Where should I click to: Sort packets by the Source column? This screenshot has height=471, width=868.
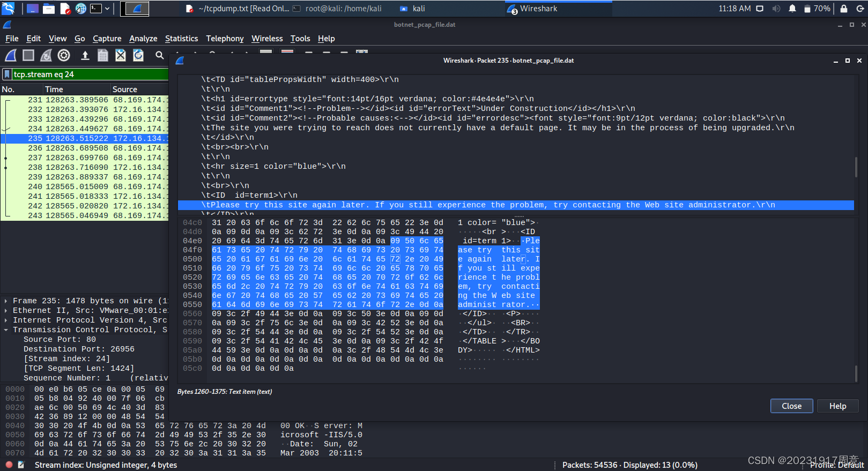pyautogui.click(x=139, y=89)
